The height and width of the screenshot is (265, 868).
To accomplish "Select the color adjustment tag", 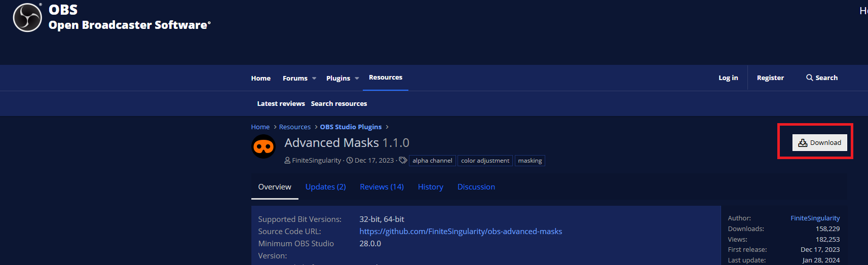I will 485,161.
